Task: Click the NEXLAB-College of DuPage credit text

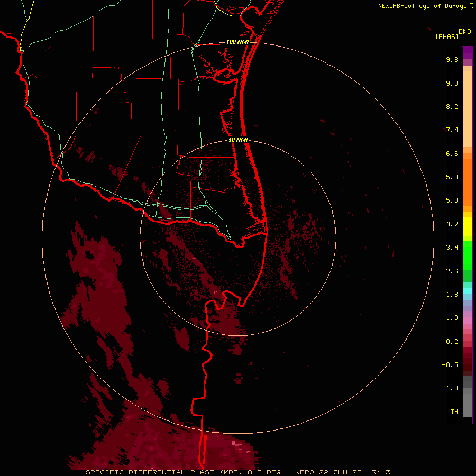Action: 423,6
